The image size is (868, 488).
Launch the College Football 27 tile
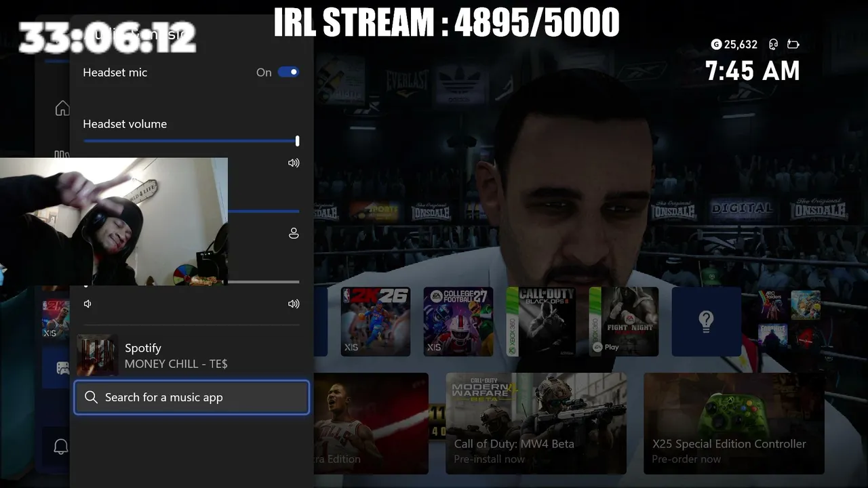pos(458,321)
